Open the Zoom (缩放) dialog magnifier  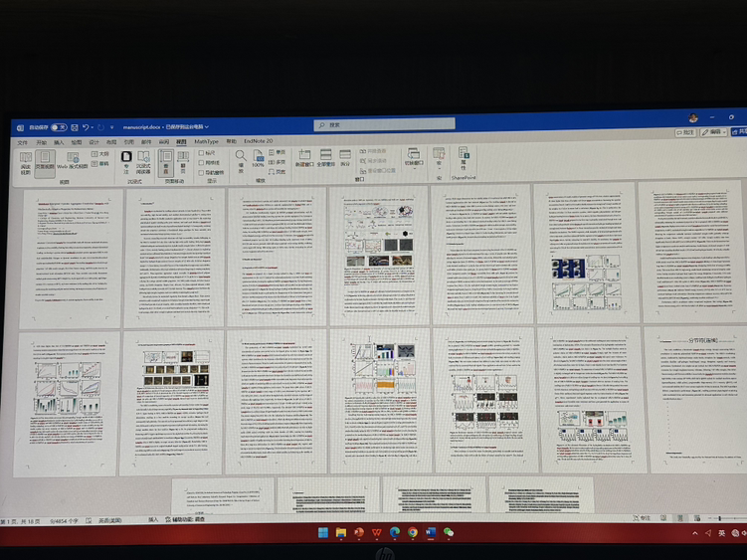click(241, 161)
